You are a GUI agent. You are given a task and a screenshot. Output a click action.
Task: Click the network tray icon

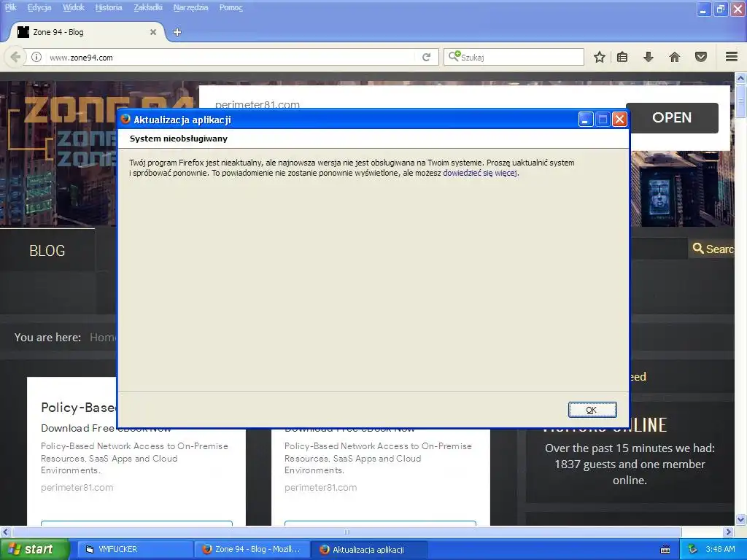(x=692, y=549)
